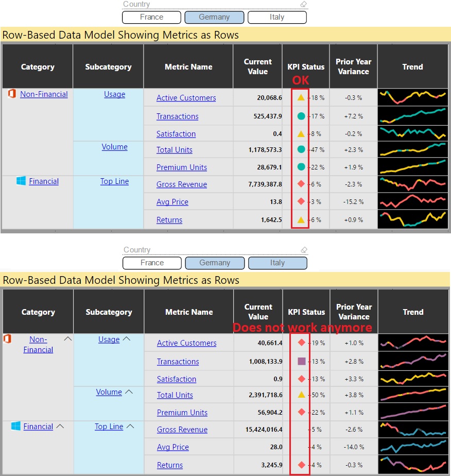Click top Returns trend sparkline

coord(413,219)
